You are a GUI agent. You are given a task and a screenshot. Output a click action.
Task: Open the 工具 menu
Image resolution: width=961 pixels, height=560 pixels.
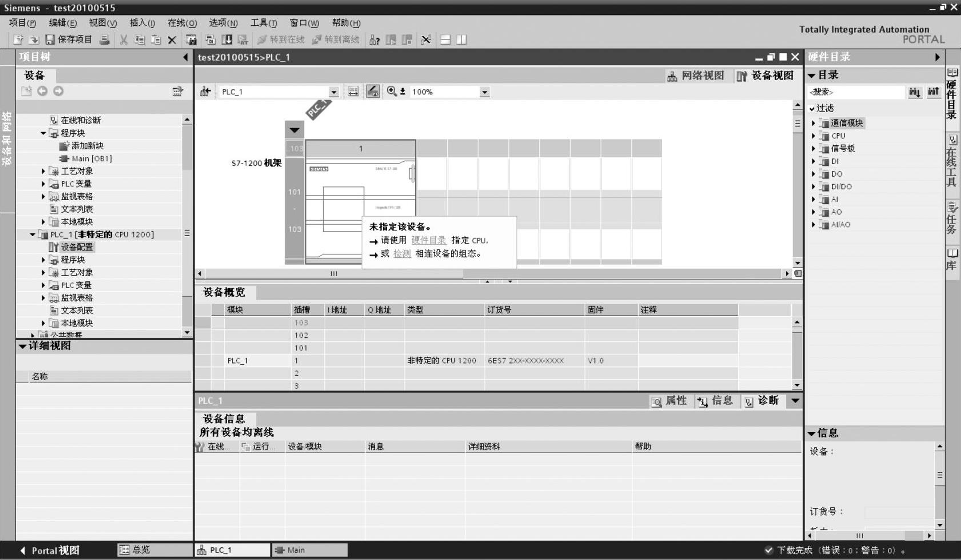(x=264, y=23)
